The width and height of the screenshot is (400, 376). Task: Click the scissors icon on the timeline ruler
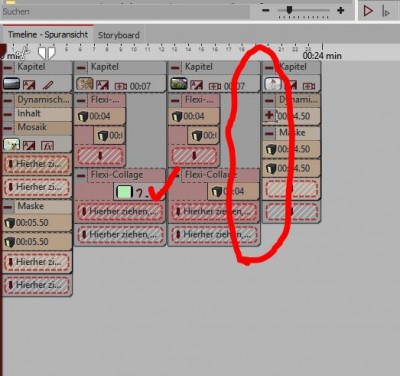coord(23,52)
